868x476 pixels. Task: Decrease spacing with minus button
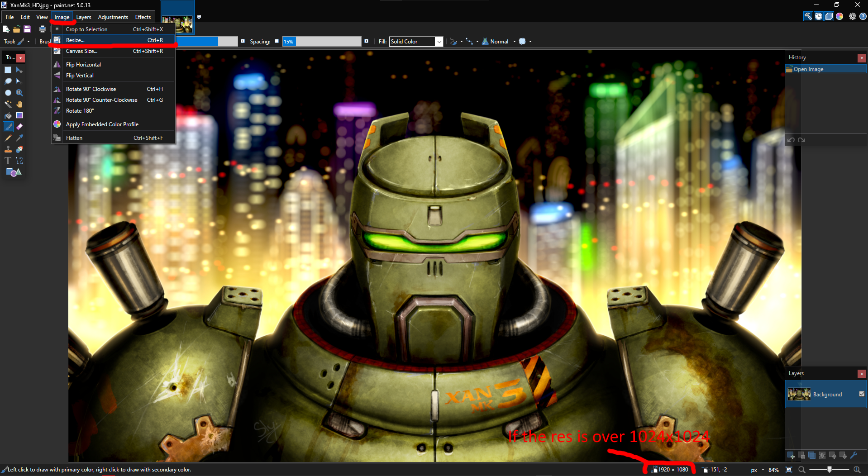click(277, 41)
